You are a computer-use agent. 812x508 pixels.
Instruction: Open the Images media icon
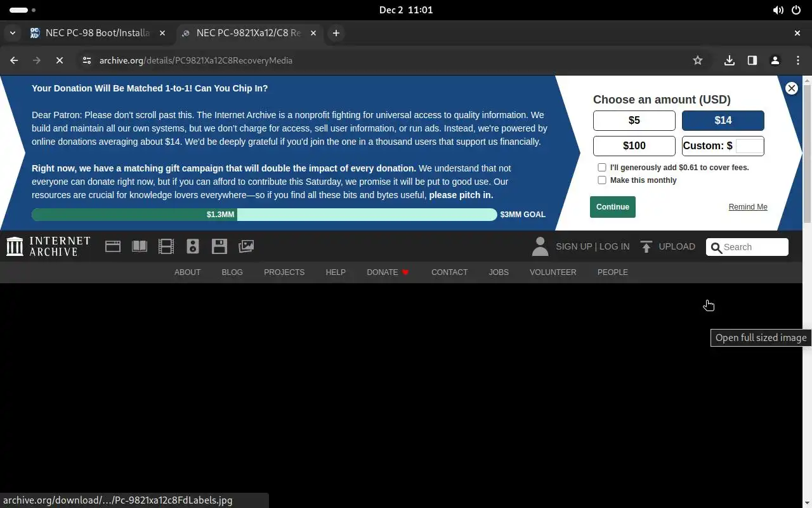pos(246,246)
